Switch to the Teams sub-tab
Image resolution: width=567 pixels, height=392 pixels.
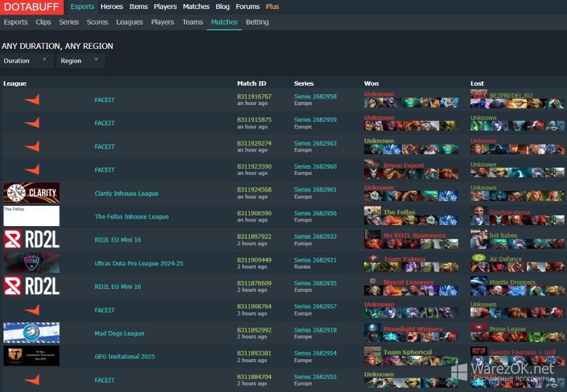click(192, 22)
